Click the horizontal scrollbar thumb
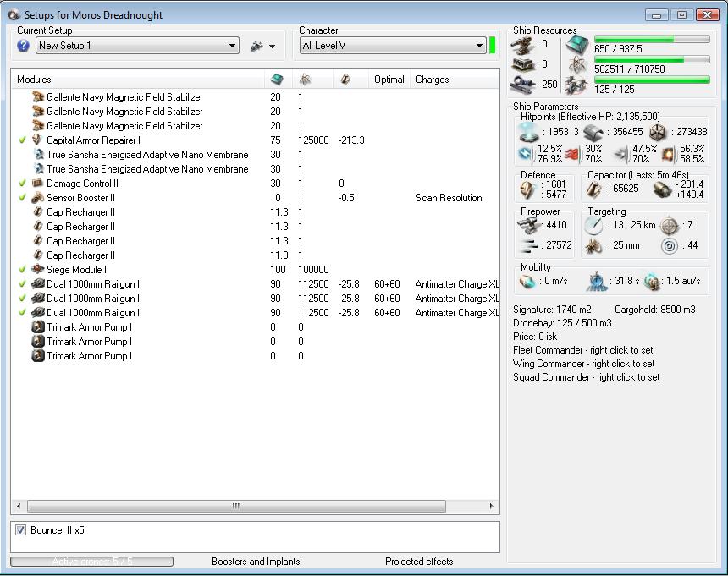The image size is (728, 576). coord(236,506)
